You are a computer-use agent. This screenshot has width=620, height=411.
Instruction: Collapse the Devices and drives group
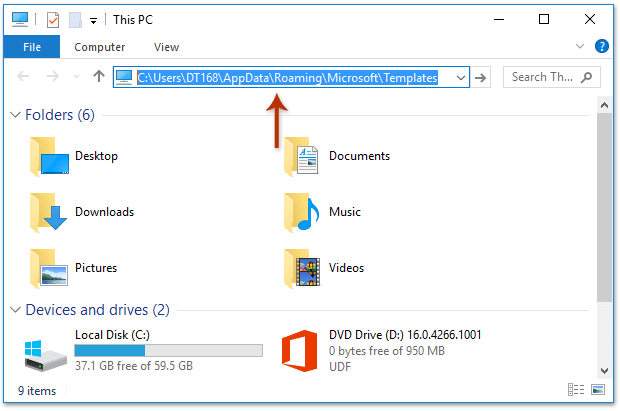pyautogui.click(x=15, y=310)
